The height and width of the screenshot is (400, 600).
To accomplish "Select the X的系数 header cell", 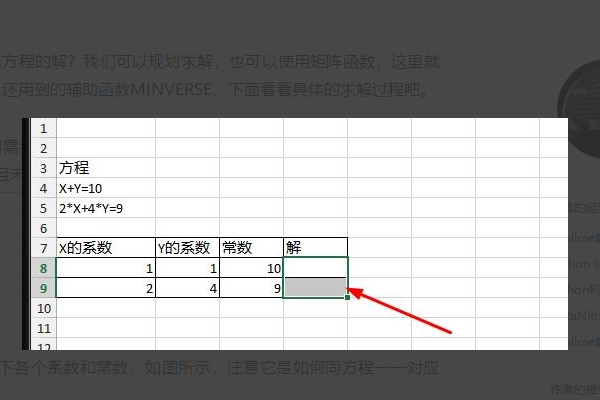I will point(106,248).
